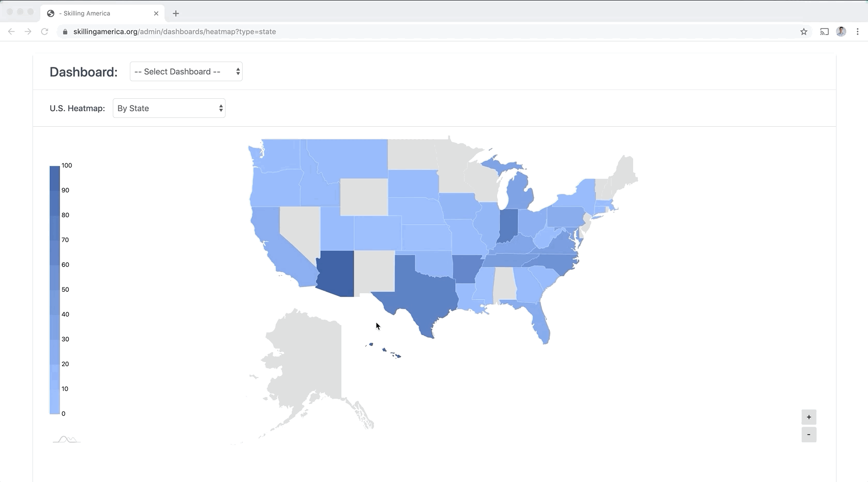This screenshot has width=868, height=482.
Task: Click the Indiana state on map
Action: 508,225
